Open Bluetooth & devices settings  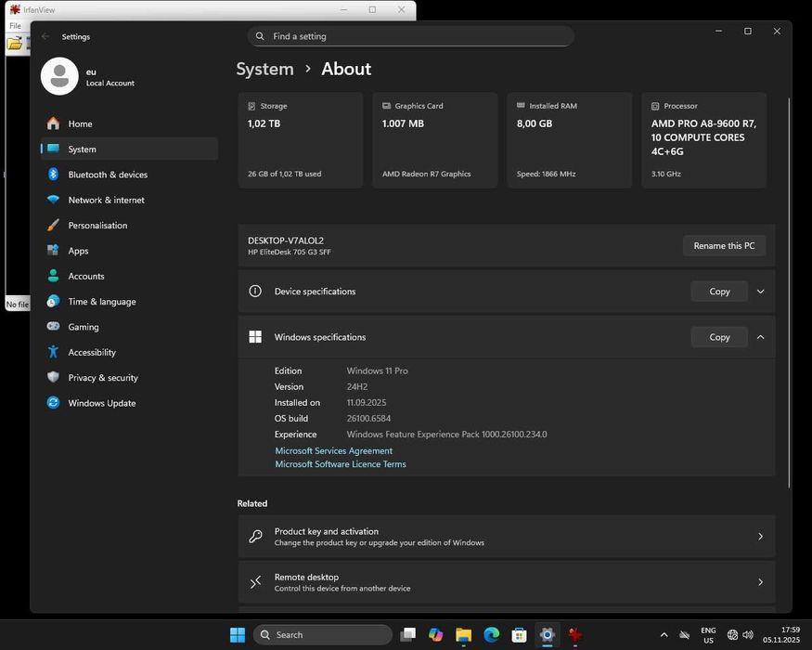click(129, 175)
